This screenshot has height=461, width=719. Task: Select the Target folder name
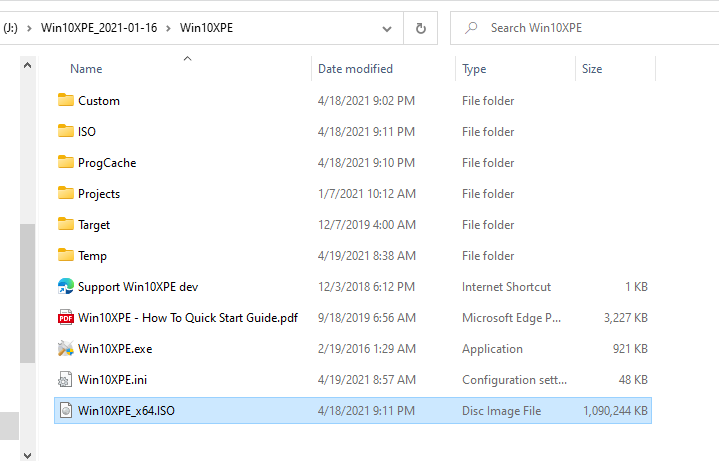click(94, 225)
